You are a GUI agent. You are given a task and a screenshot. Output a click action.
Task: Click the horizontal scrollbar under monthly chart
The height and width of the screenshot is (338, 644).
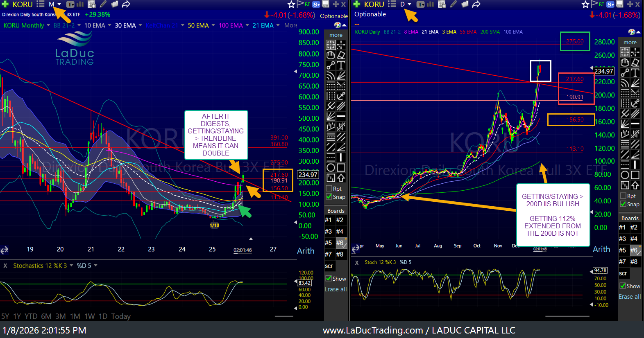pos(283,316)
